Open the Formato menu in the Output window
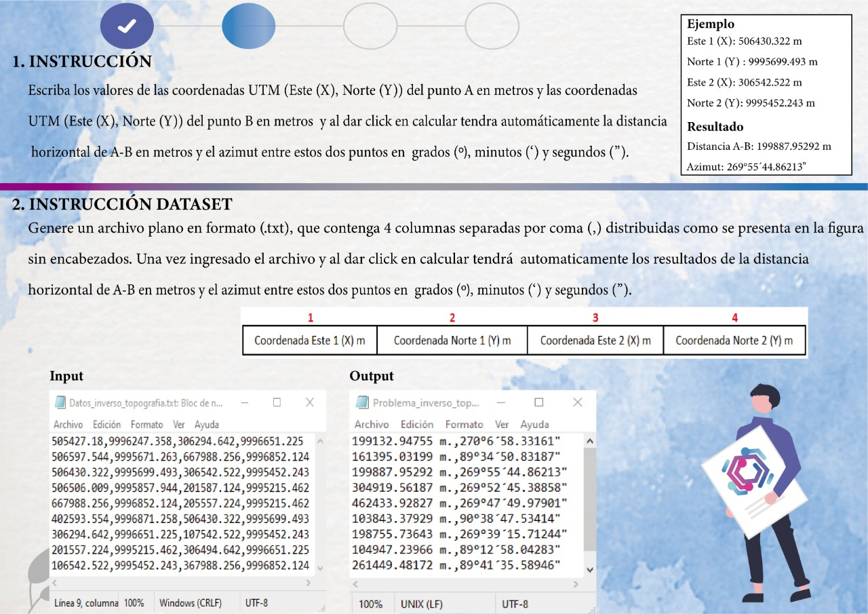 pos(465,425)
